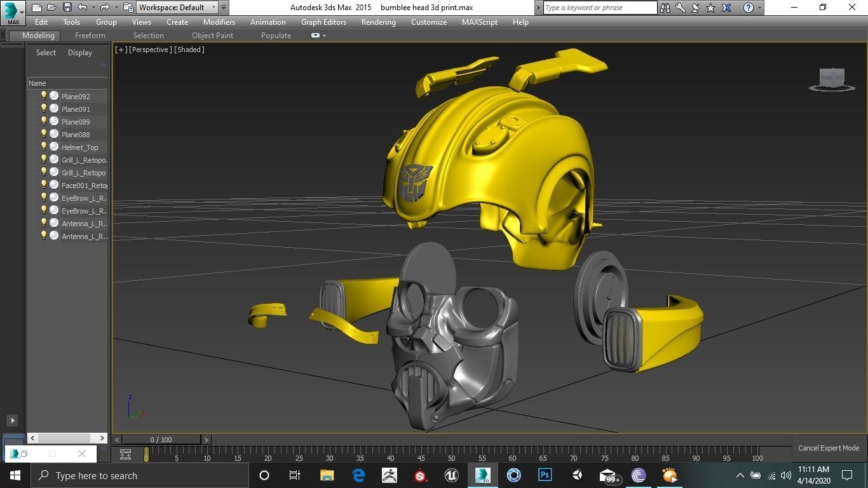Open the Edit menu
Viewport: 868px width, 488px height.
tap(41, 22)
